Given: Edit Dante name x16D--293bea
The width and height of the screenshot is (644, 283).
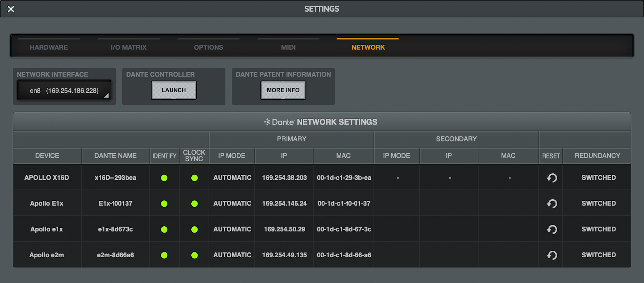Looking at the screenshot, I should [116, 177].
